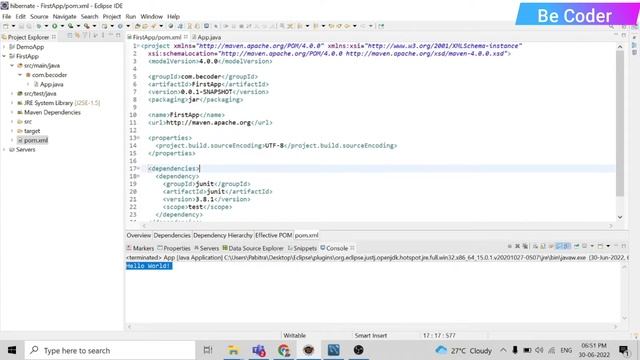The image size is (640, 360).
Task: Click the Search flashlight toolbar icon
Action: coord(153,26)
